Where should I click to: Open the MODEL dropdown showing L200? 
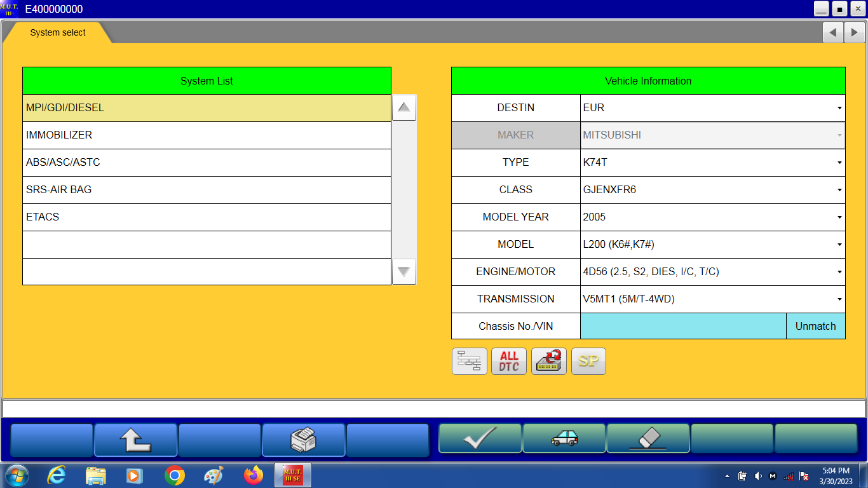(712, 245)
